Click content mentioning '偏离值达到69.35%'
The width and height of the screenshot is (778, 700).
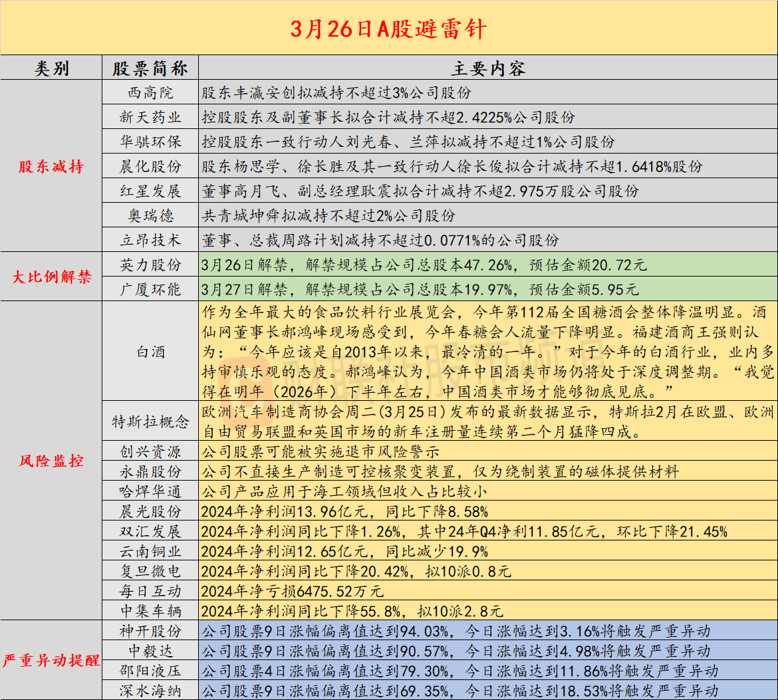coord(459,691)
